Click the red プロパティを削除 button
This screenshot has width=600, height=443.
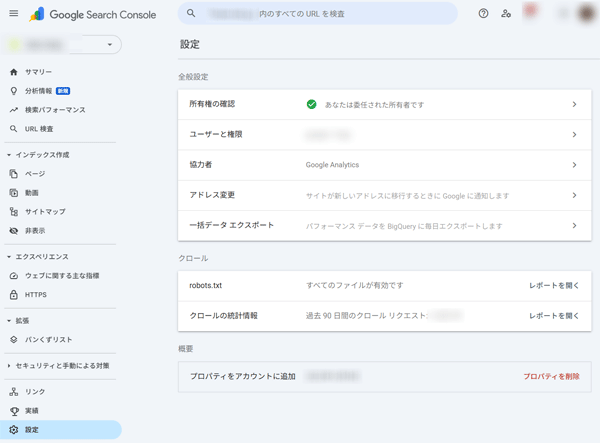pos(550,377)
